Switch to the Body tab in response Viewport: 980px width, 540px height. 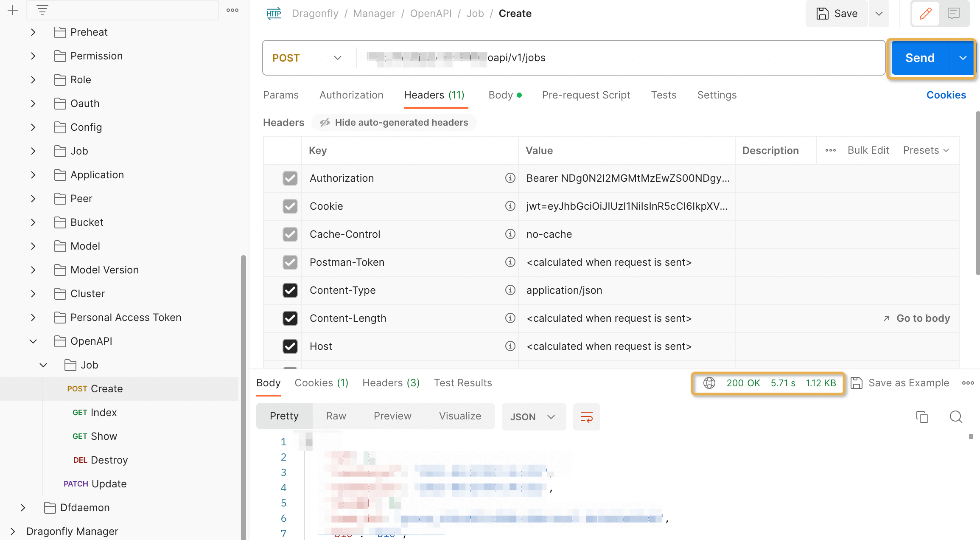coord(269,382)
